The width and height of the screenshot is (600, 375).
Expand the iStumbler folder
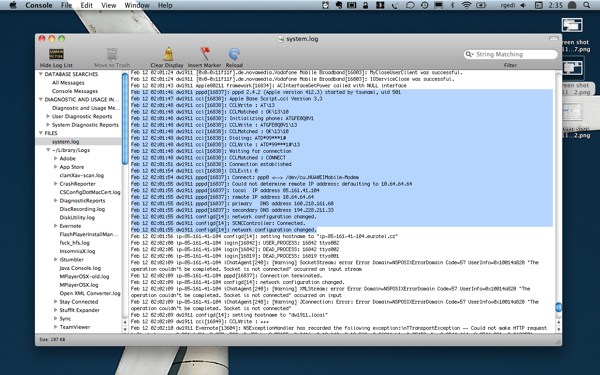pos(55,259)
